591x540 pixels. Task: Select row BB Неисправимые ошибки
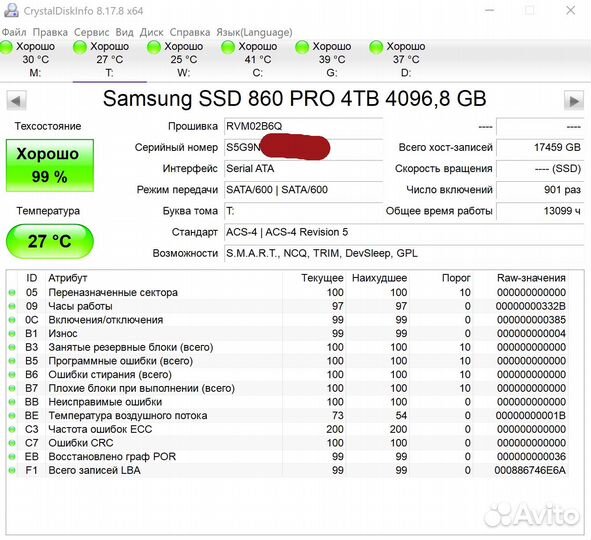click(288, 402)
